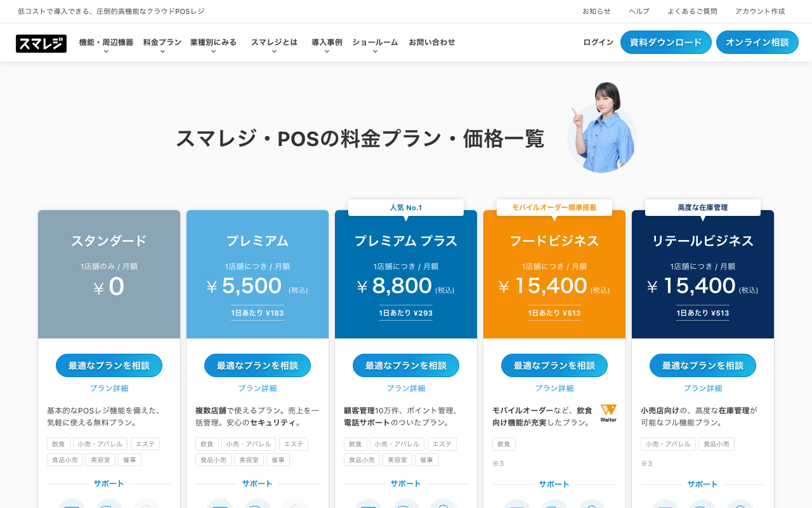Viewport: 812px width, 508px height.
Task: Open プラン詳細 for the プレミアム プラス plan
Action: [406, 389]
